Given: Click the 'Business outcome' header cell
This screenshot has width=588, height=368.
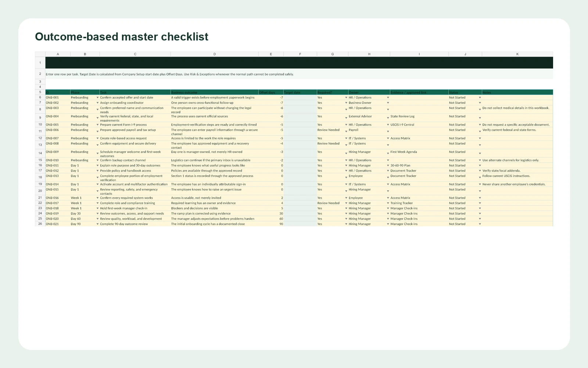Looking at the screenshot, I should [214, 92].
